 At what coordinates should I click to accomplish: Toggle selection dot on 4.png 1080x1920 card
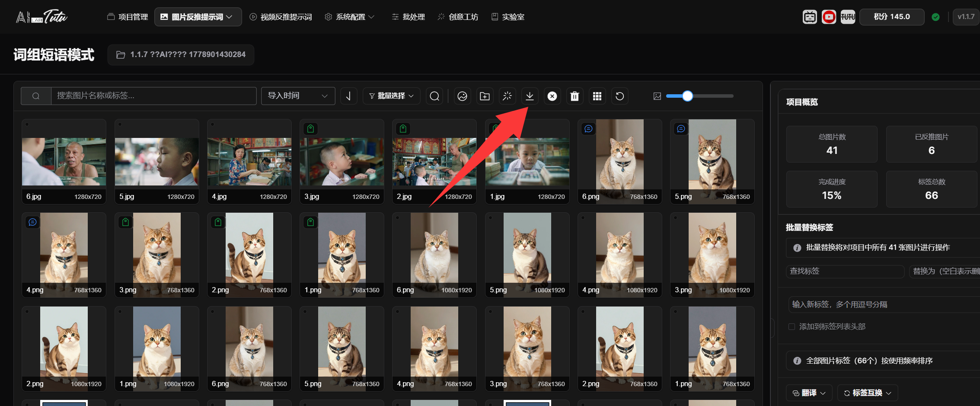(583, 218)
